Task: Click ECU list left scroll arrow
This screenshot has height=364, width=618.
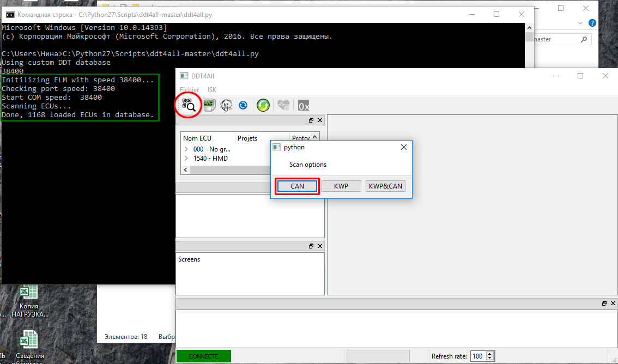Action: tap(186, 170)
